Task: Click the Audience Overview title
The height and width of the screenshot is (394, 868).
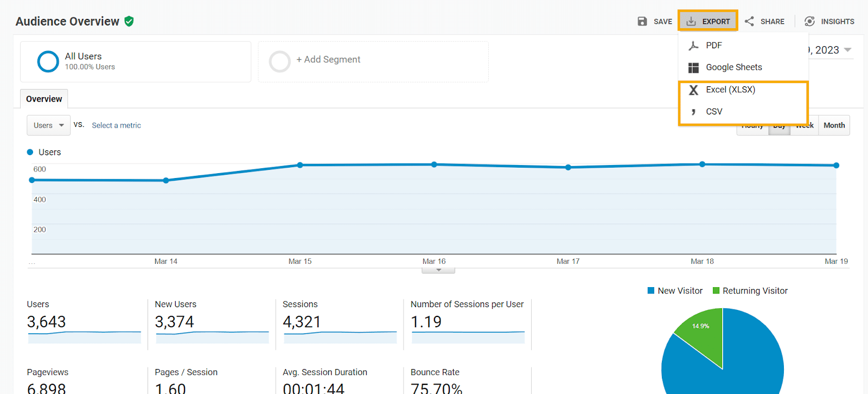Action: coord(67,21)
